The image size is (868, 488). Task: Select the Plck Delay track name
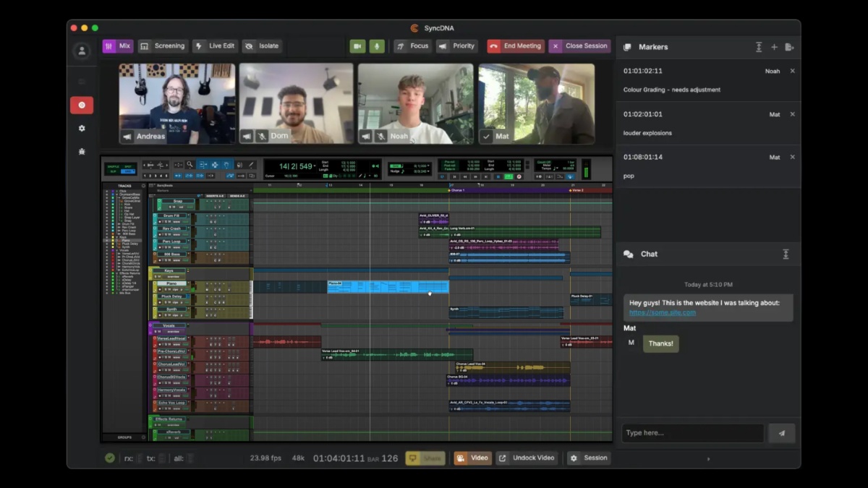click(x=171, y=296)
